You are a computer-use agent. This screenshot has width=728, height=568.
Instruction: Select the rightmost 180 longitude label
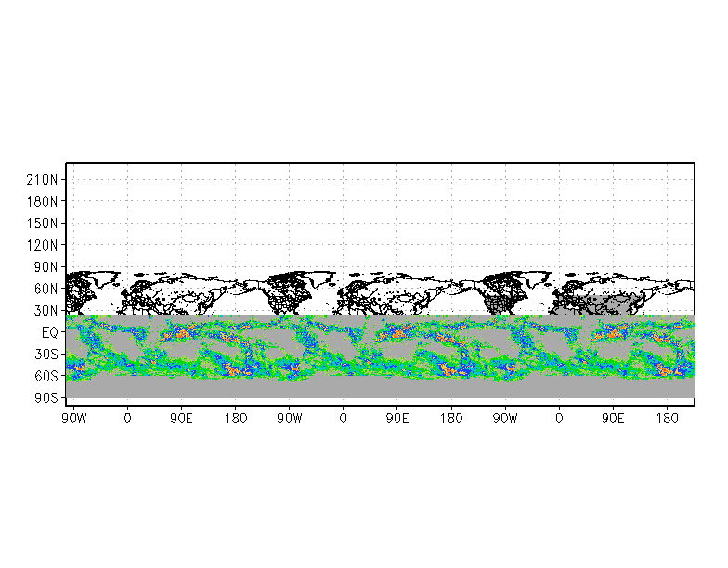click(667, 419)
